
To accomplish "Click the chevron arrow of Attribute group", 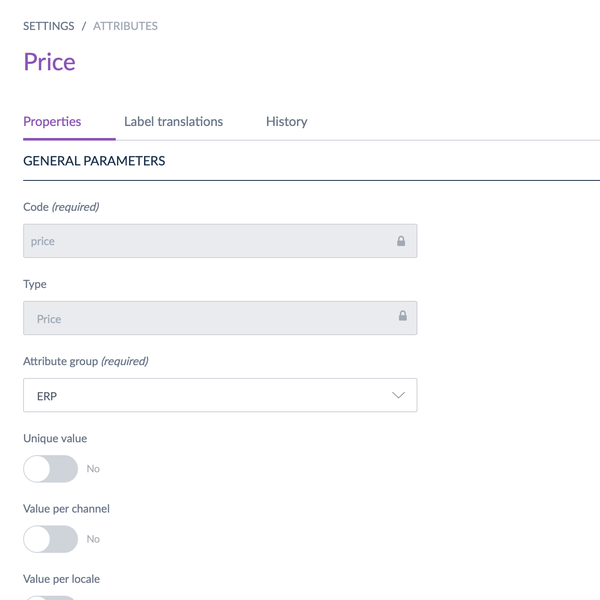I will 398,395.
